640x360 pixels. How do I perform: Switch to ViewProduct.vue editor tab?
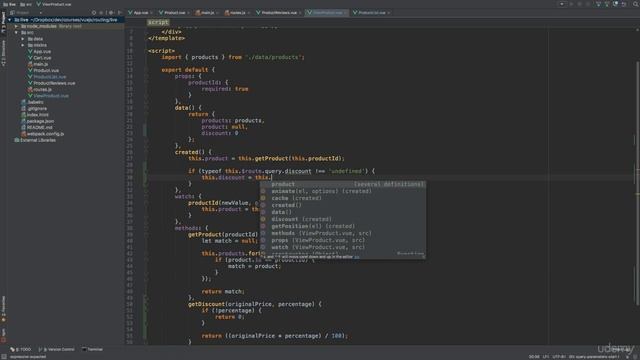328,13
